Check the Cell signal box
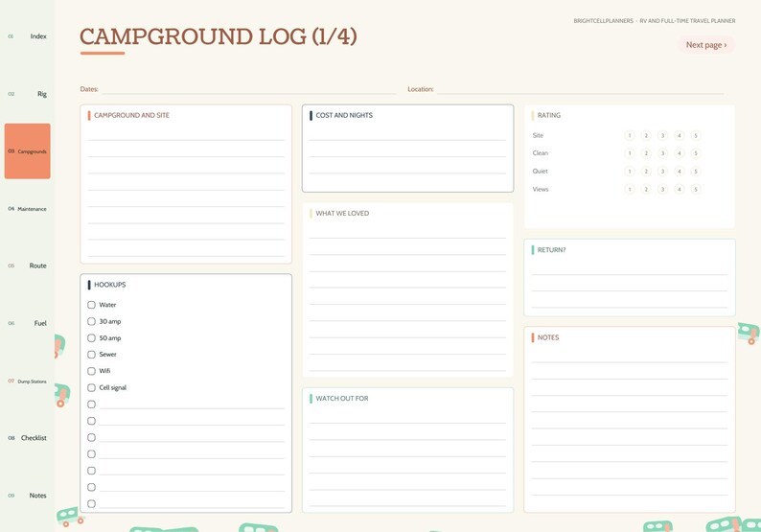761x532 pixels. 91,387
